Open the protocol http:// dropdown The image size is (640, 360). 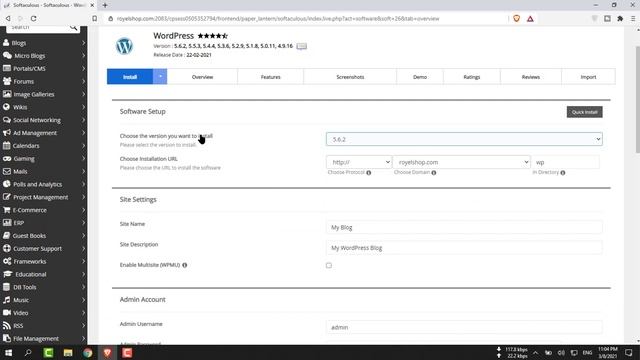click(359, 162)
